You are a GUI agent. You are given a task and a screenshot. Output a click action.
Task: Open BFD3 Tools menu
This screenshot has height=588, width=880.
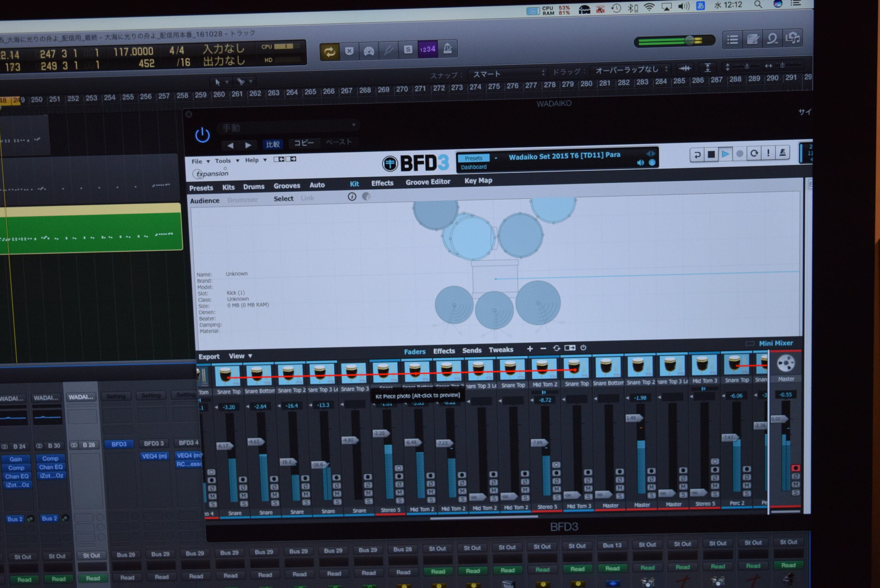pos(227,160)
